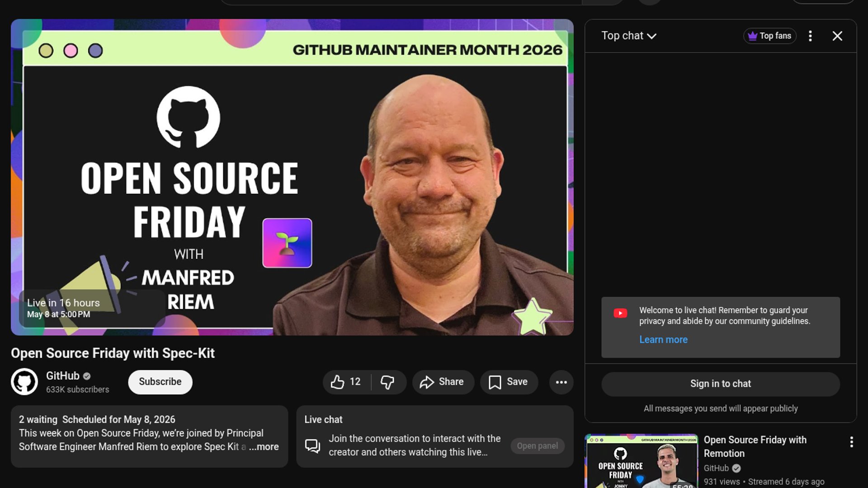
Task: Click crown icon in Top fans
Action: point(752,36)
